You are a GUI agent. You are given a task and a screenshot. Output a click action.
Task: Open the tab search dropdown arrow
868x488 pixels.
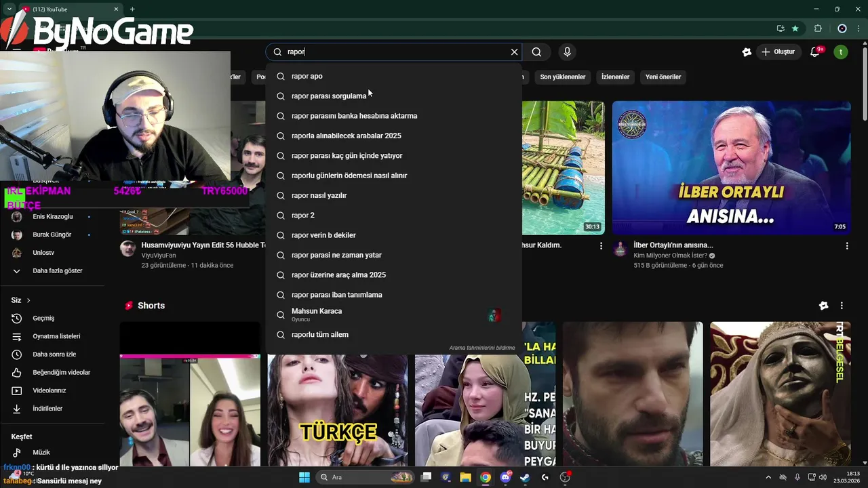(9, 9)
